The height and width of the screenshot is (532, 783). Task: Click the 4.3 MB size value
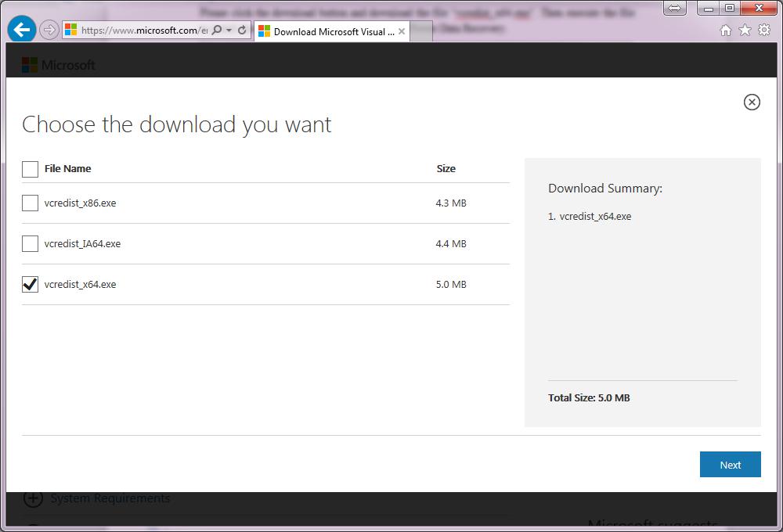click(x=451, y=203)
